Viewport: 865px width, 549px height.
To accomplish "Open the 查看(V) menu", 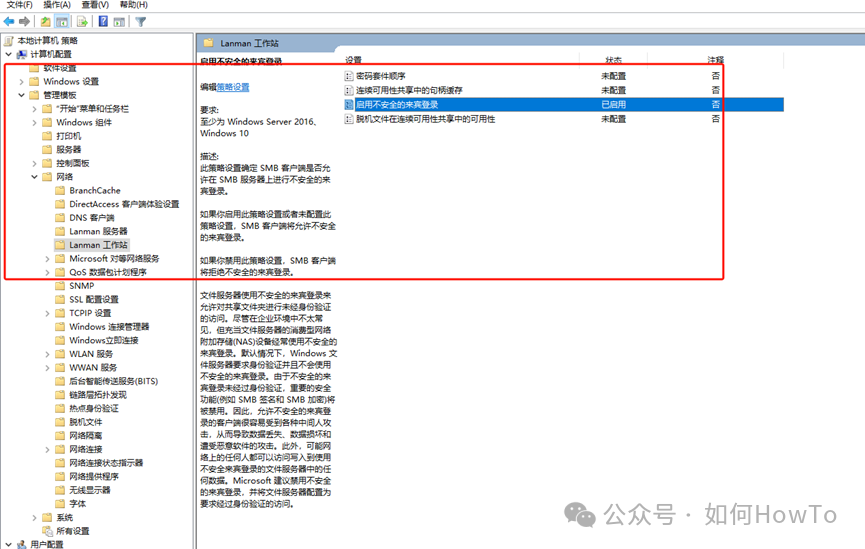I will (95, 4).
